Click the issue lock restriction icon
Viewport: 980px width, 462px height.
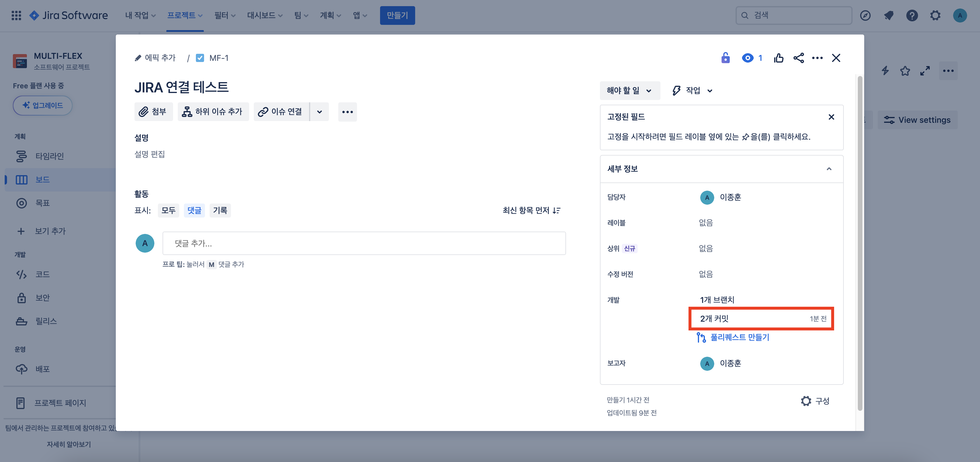725,58
